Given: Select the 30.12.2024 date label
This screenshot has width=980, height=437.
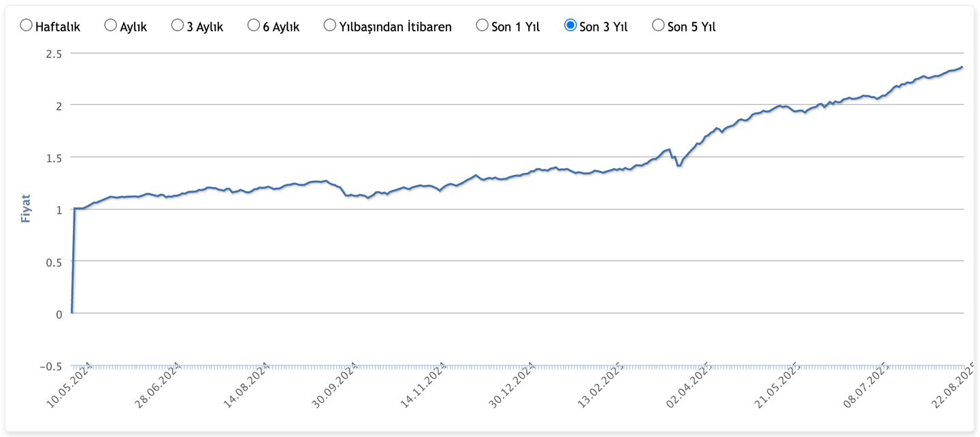Looking at the screenshot, I should click(512, 385).
